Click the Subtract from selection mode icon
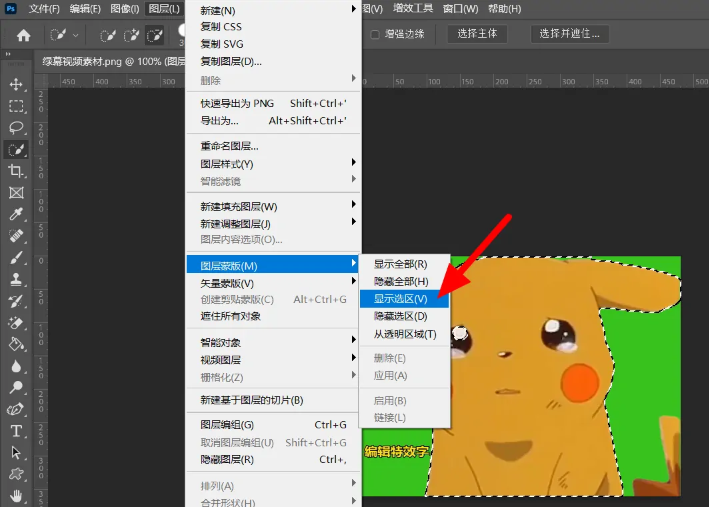This screenshot has height=507, width=709. tap(155, 35)
